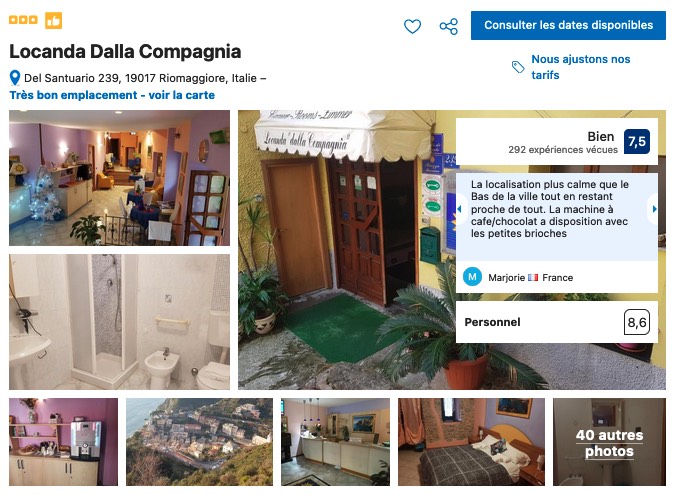
Task: Click the three-star rating squares
Action: point(23,20)
